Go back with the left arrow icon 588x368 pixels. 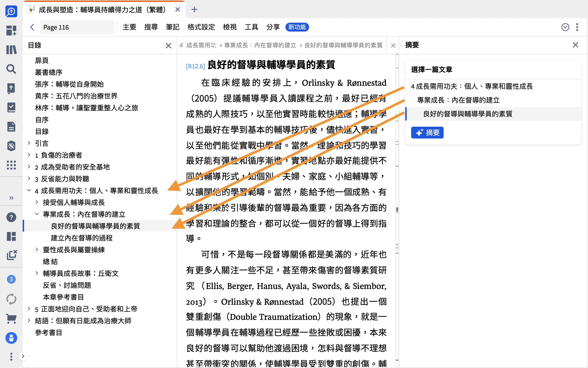point(32,27)
